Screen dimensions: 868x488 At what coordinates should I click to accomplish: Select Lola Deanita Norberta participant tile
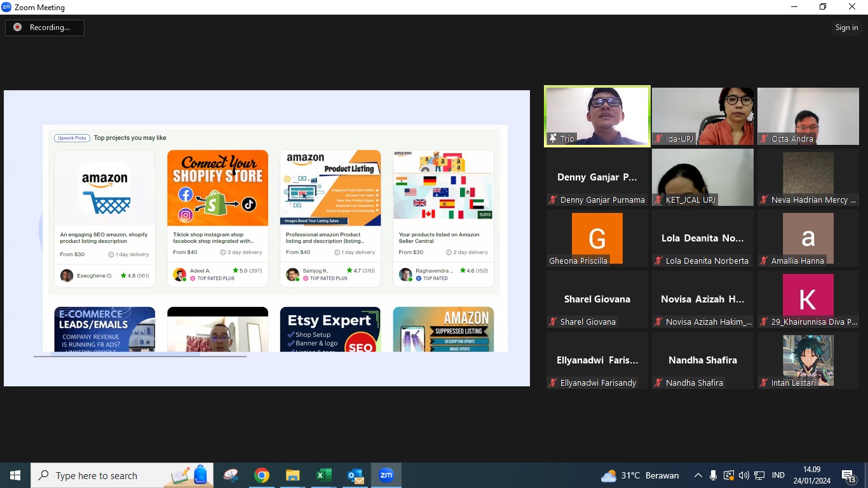pos(703,238)
